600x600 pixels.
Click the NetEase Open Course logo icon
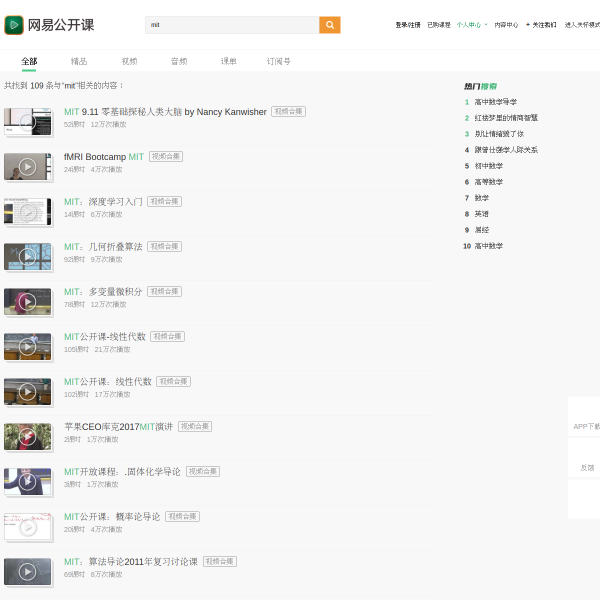click(x=14, y=25)
